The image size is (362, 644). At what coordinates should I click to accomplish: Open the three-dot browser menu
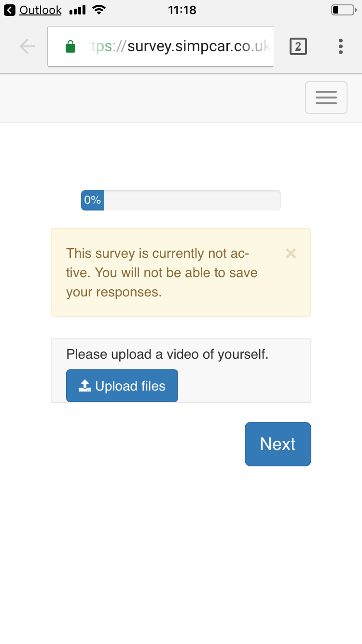(x=341, y=46)
